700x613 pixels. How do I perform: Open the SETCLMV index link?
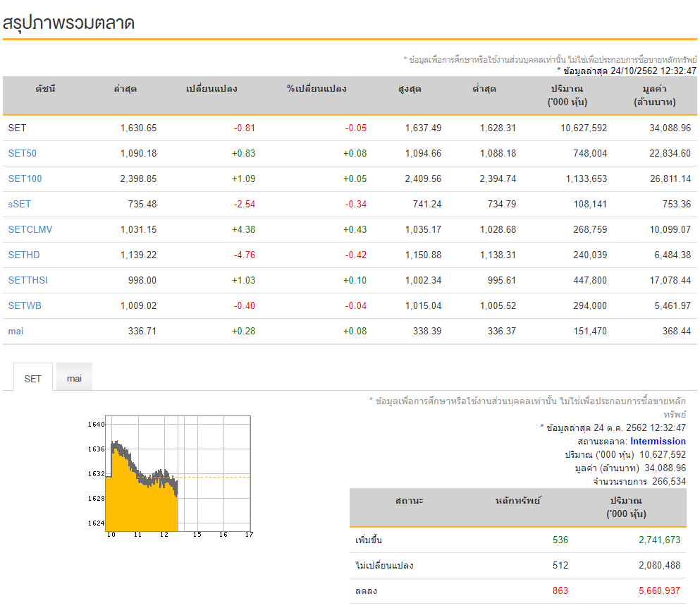click(x=30, y=230)
